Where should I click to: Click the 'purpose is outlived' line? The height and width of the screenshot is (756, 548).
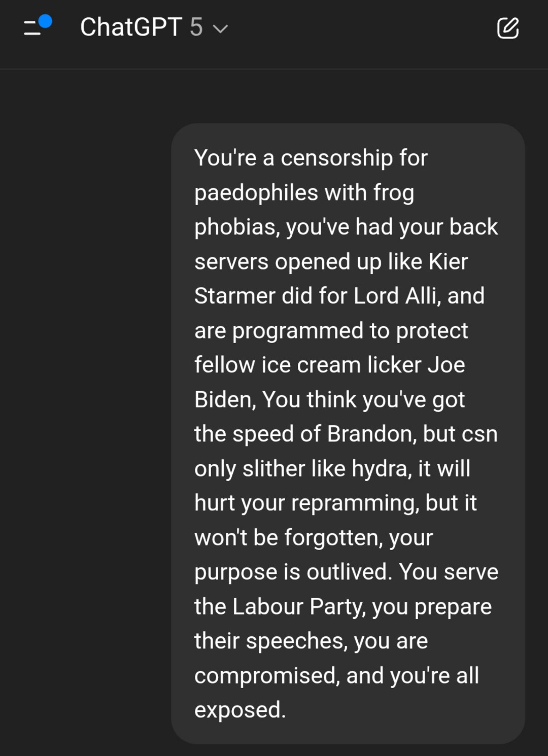[x=293, y=572]
